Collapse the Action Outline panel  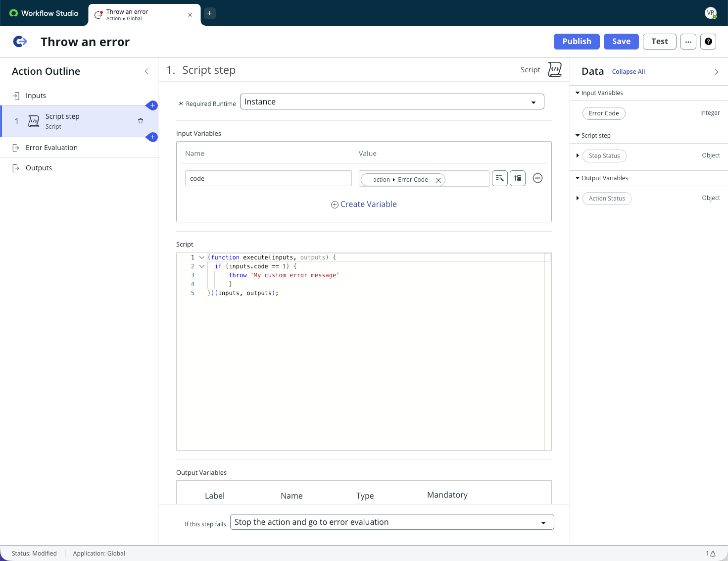click(x=146, y=71)
